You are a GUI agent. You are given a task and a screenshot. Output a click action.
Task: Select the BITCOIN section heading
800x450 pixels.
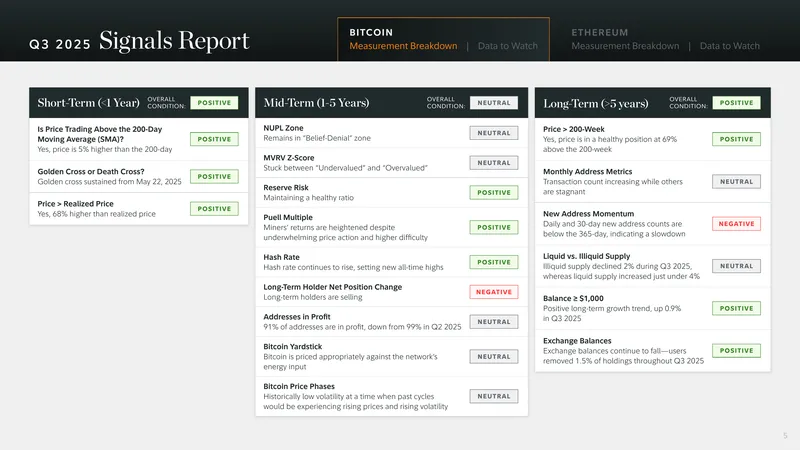point(371,32)
